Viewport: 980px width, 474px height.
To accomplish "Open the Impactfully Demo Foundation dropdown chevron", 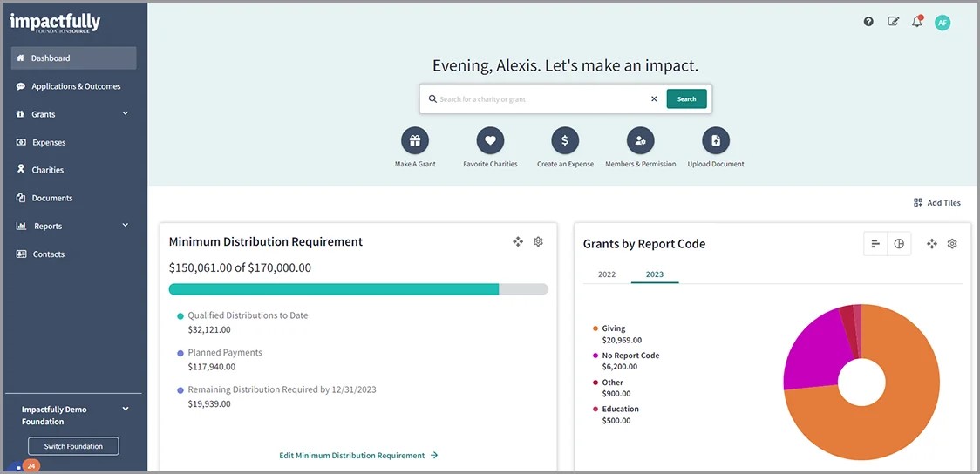I will coord(125,409).
